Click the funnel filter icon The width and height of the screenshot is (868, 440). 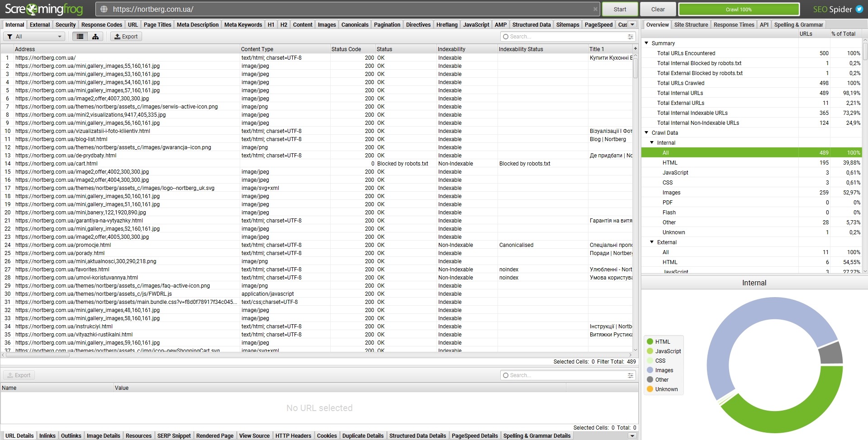[x=9, y=37]
